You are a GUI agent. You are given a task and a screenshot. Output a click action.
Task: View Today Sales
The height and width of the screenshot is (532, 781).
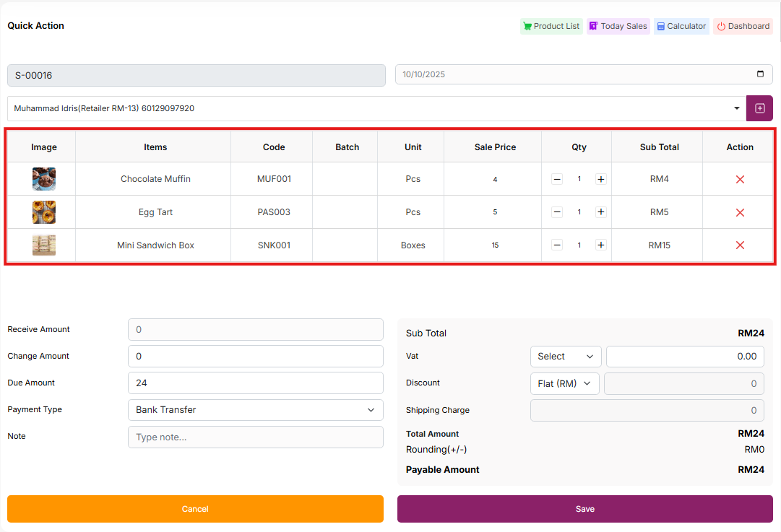[618, 26]
